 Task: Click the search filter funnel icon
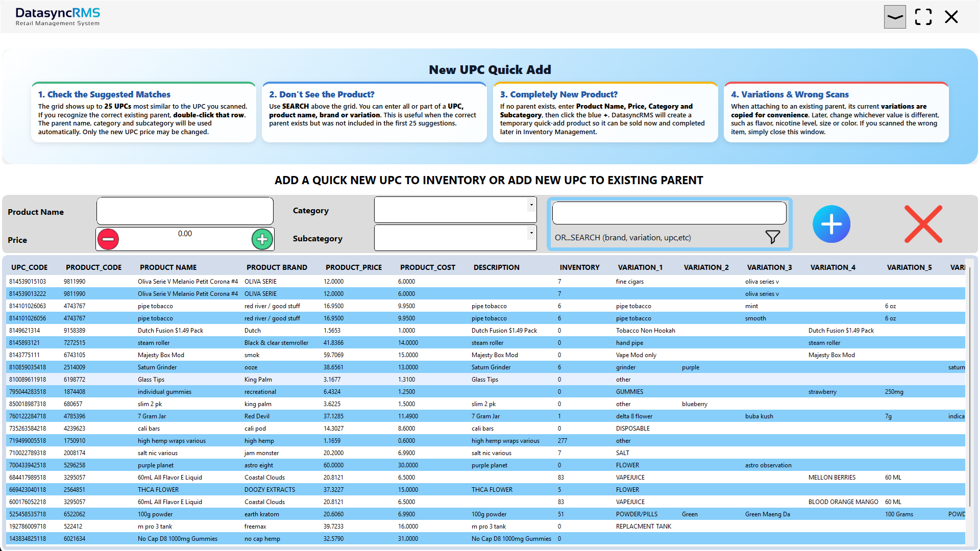772,237
